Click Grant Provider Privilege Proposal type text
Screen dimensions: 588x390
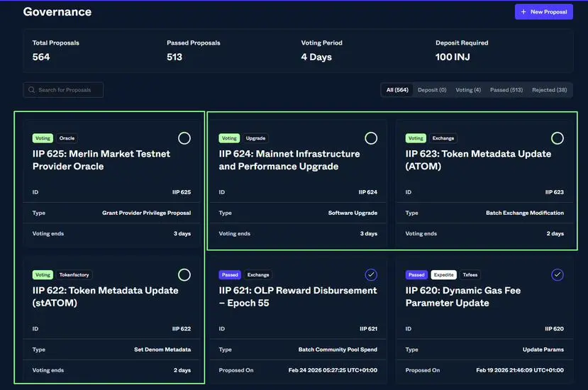146,213
